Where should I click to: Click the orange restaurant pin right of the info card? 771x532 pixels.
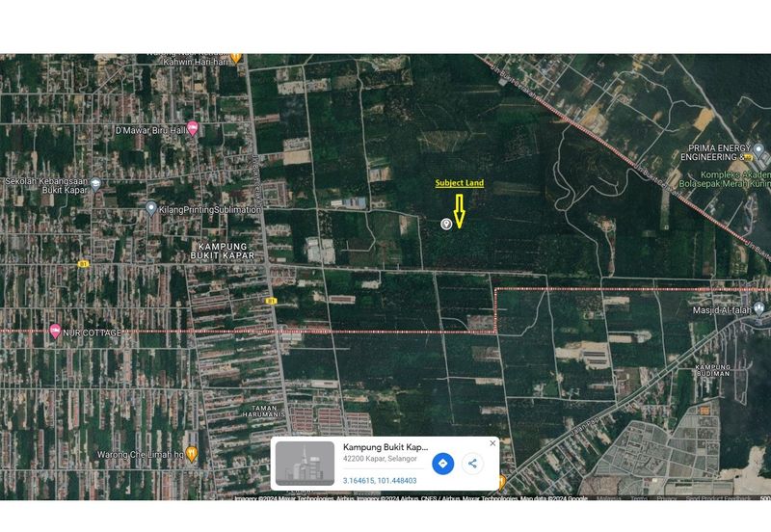tap(501, 482)
